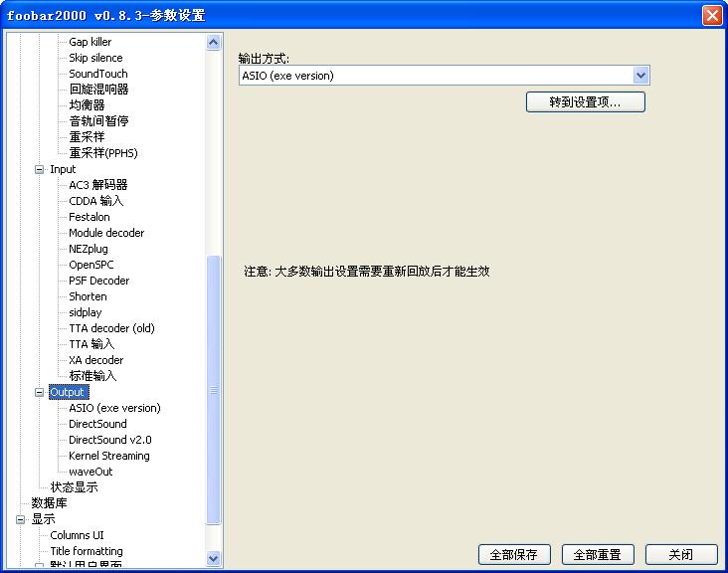Screen dimensions: 728x573
Task: Select XA decoder in the tree
Action: 96,360
